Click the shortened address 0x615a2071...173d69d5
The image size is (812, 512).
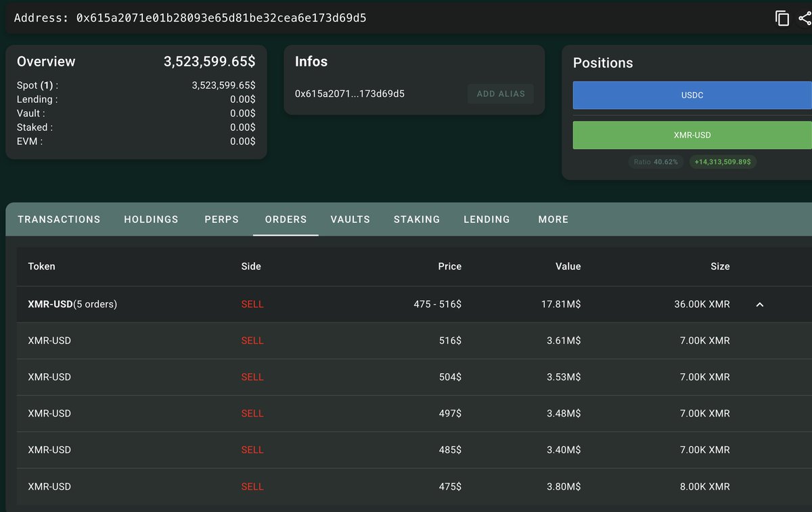point(350,94)
